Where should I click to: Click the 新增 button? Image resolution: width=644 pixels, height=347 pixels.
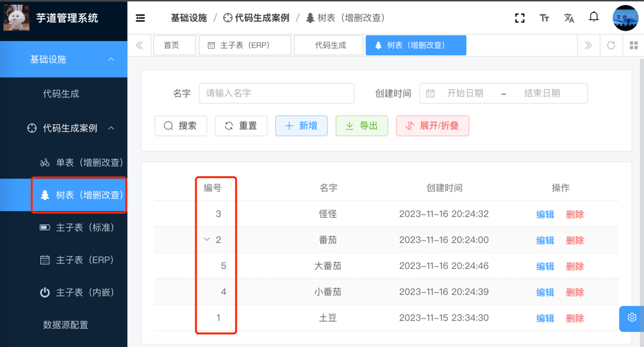click(x=301, y=126)
